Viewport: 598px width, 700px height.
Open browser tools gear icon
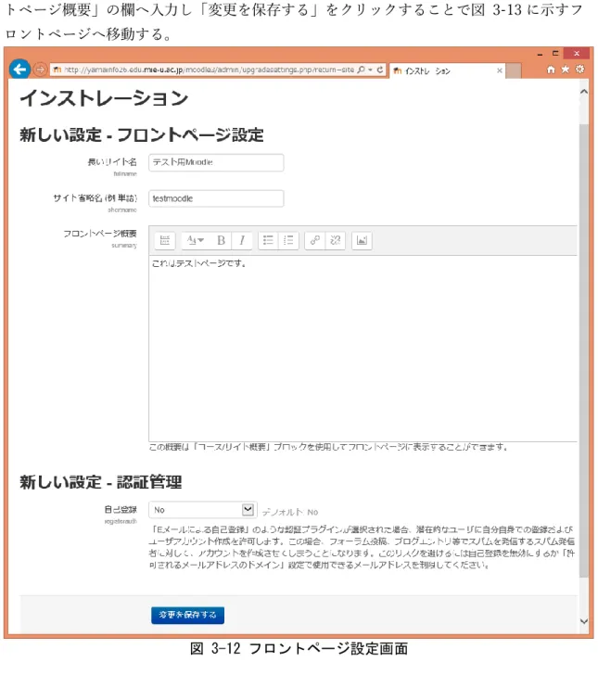click(579, 70)
